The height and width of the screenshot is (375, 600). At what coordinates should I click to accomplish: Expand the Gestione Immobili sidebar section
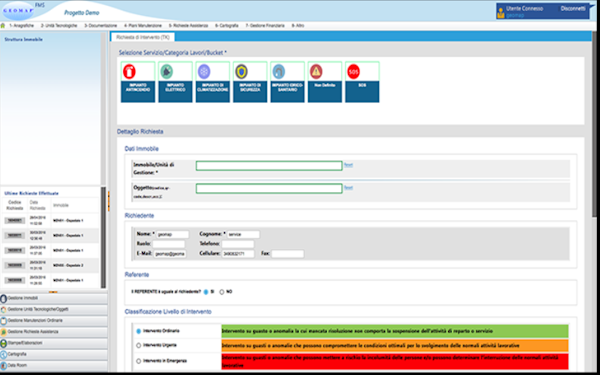coord(54,298)
